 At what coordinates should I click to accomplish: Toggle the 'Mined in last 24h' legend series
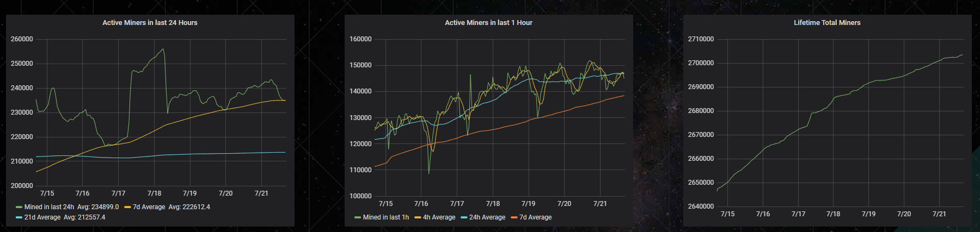(49, 207)
